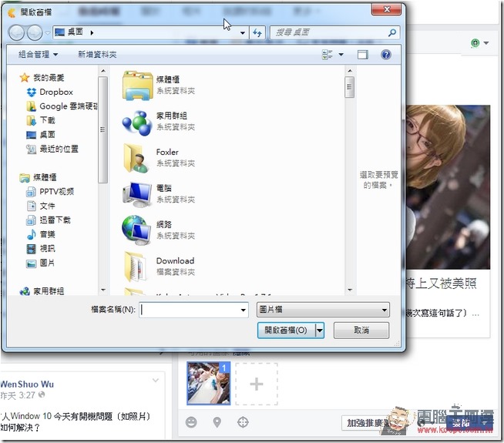Click the shared photo in Facebook feed

(x=448, y=187)
